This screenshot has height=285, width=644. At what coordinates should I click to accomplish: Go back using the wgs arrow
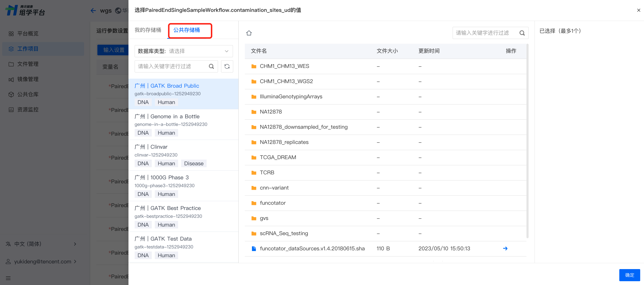click(x=93, y=10)
